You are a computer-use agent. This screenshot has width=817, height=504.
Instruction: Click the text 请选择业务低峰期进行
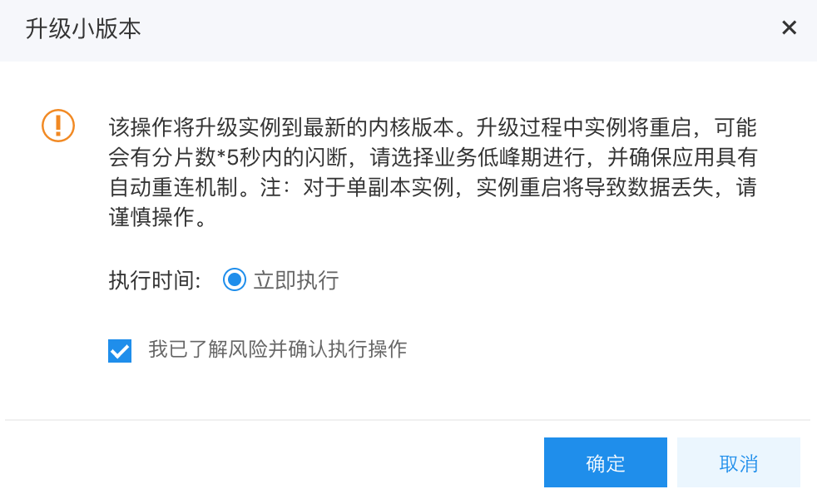coord(478,157)
